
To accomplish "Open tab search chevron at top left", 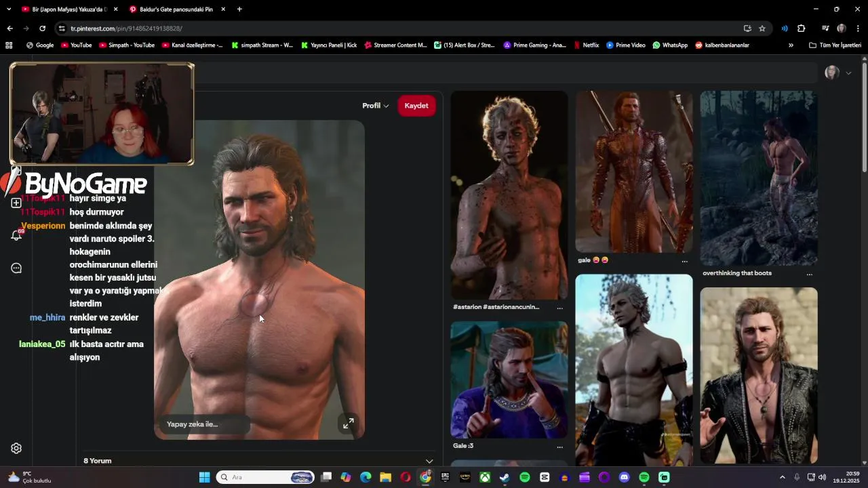I will tap(9, 9).
